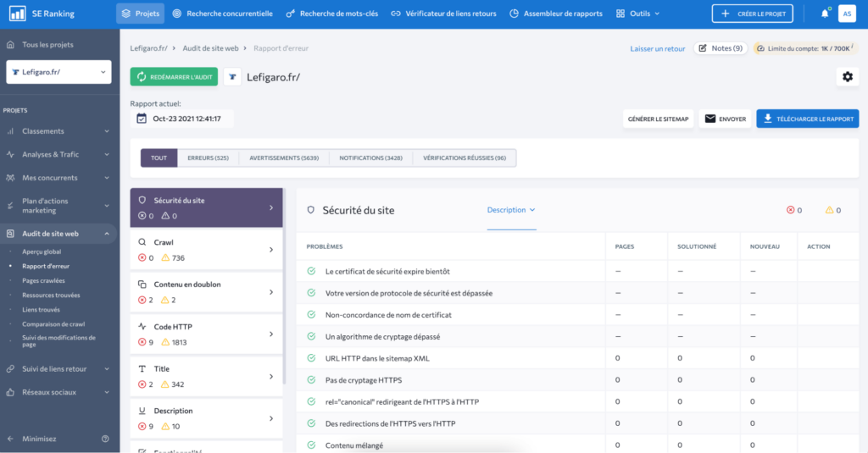Image resolution: width=868 pixels, height=453 pixels.
Task: Expand the Classements sidebar section
Action: 107,131
